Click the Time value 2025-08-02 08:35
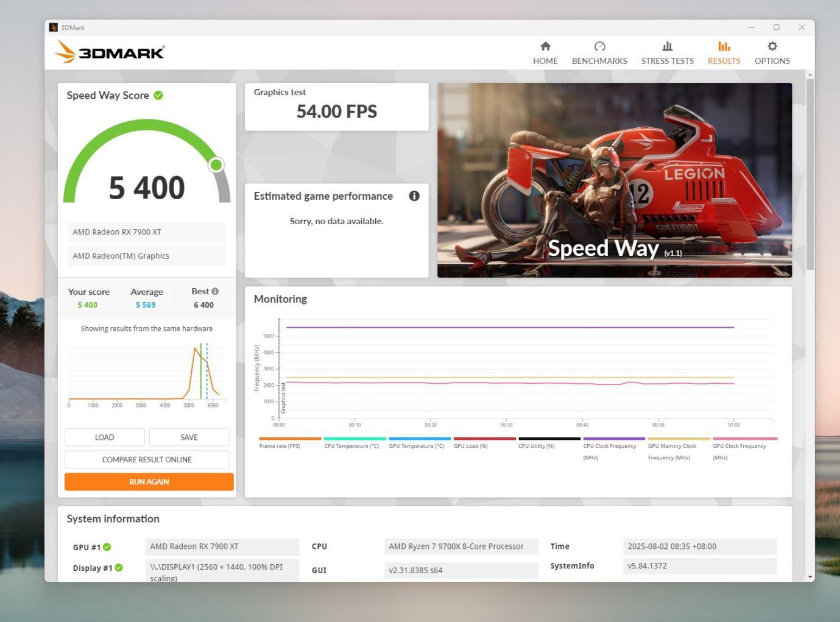 coord(700,546)
